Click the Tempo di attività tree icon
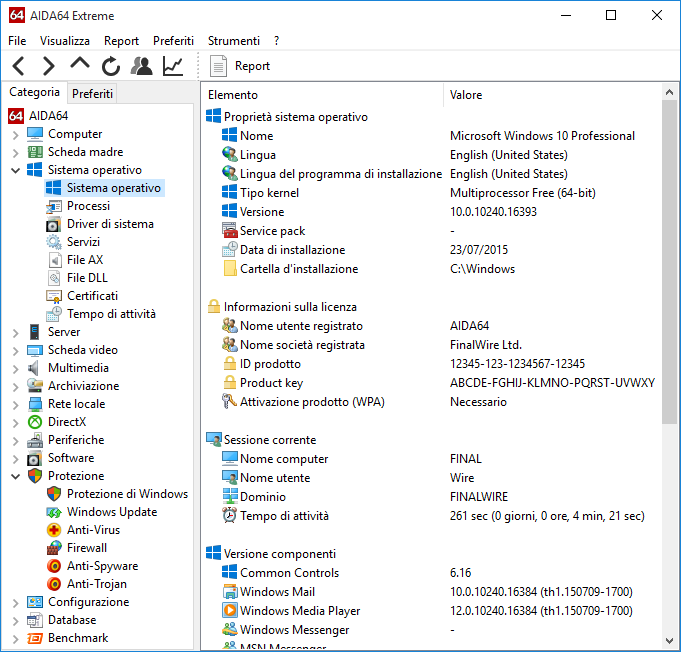Image resolution: width=681 pixels, height=652 pixels. coord(54,314)
